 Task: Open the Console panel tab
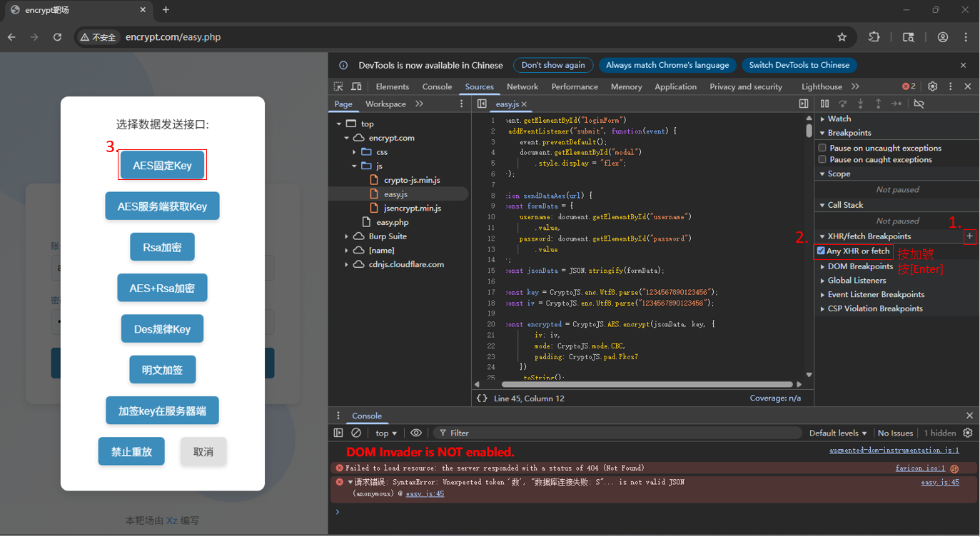[437, 86]
